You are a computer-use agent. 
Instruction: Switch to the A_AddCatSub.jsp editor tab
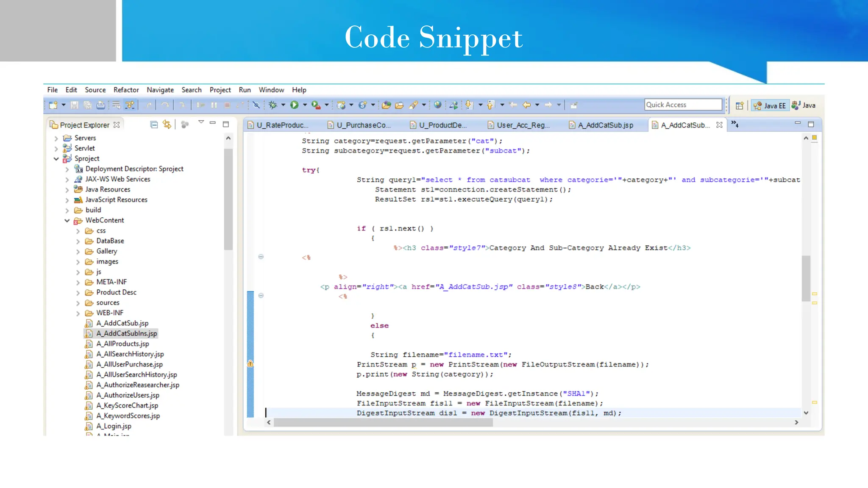pyautogui.click(x=601, y=125)
